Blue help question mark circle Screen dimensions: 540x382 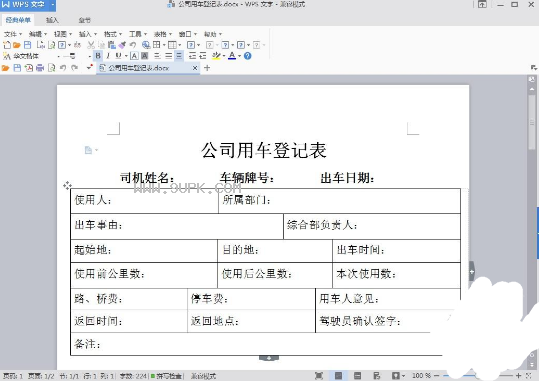coord(247,56)
